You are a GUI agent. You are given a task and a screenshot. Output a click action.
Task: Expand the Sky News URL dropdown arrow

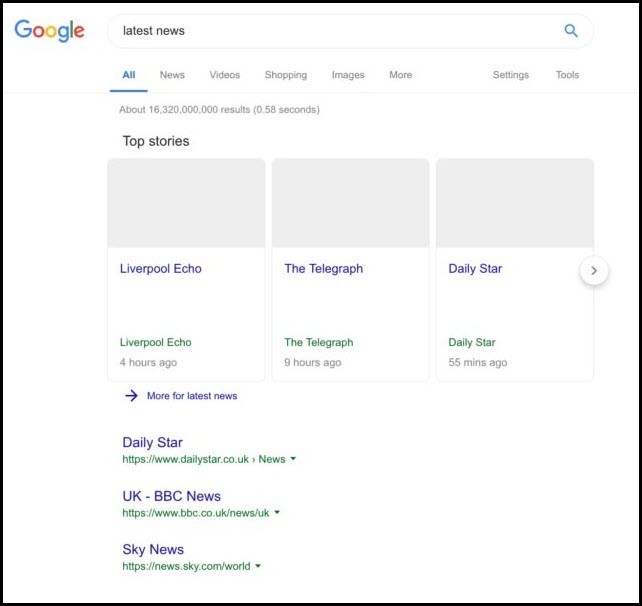258,566
